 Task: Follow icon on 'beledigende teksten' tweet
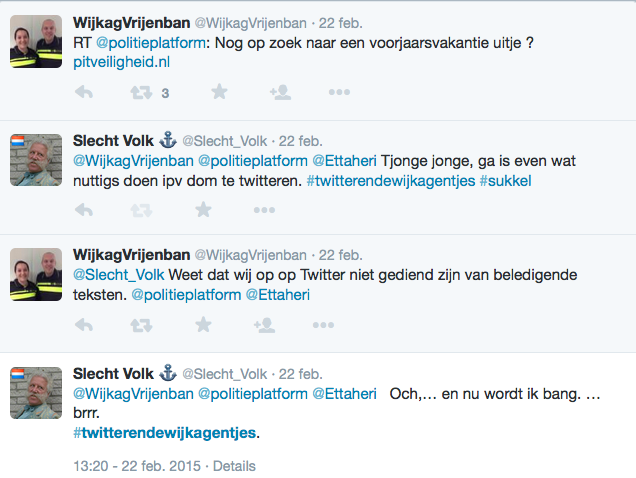(x=264, y=325)
